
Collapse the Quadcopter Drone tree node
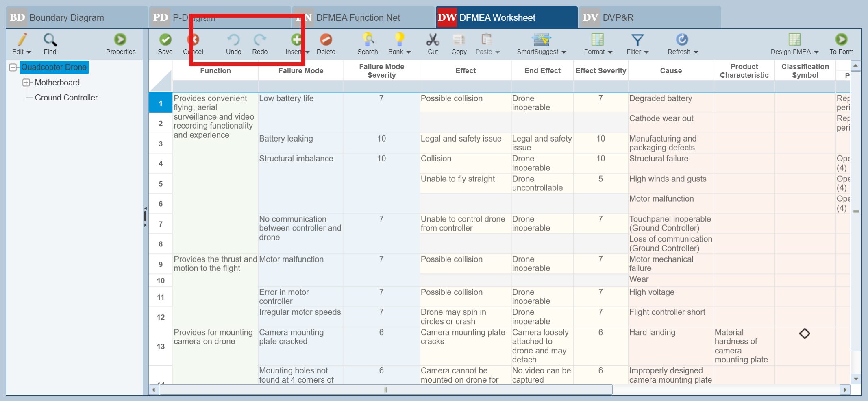(x=13, y=68)
